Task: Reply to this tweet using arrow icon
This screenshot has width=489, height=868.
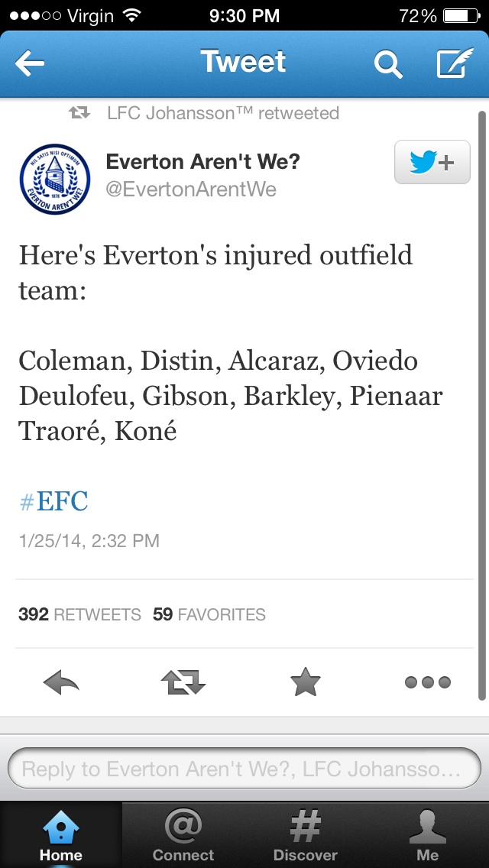Action: tap(61, 682)
